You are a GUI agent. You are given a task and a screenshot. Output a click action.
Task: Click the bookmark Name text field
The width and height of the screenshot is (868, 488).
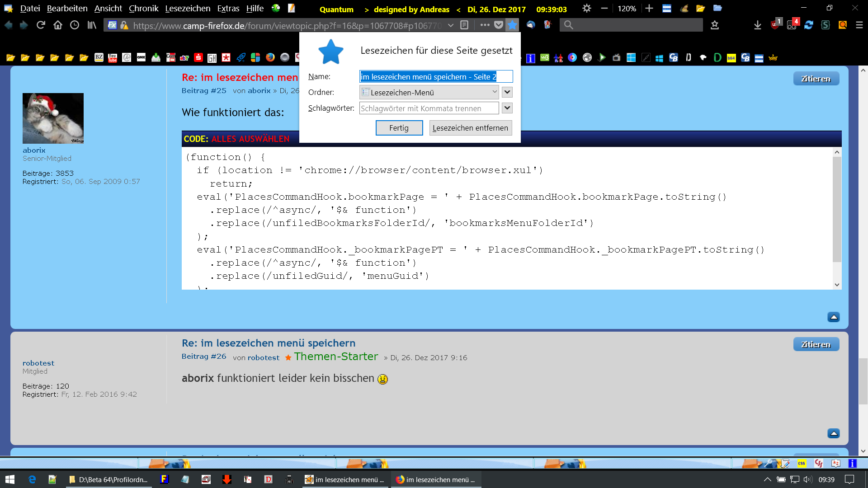point(436,77)
